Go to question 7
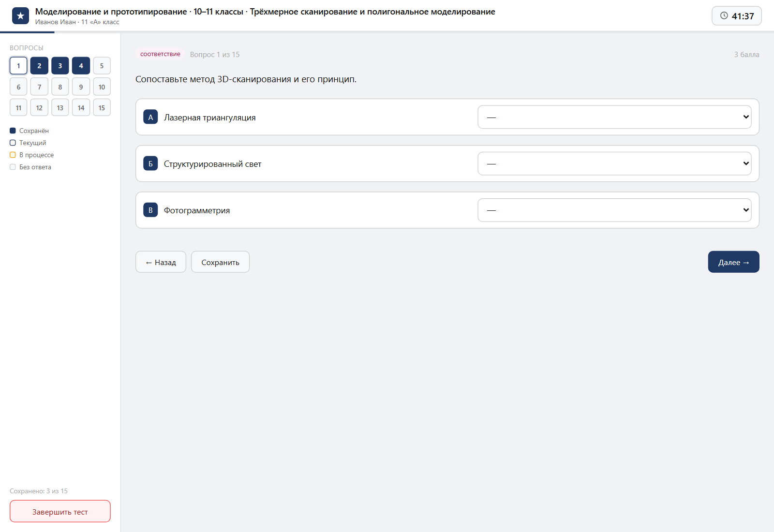The height and width of the screenshot is (532, 774). click(x=39, y=87)
